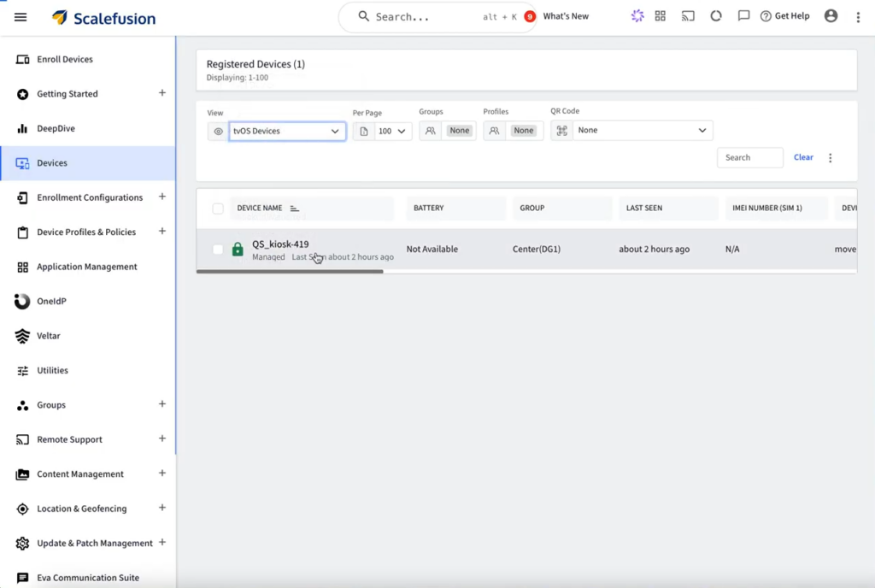This screenshot has height=588, width=875.
Task: Expand the Content Management plus
Action: point(161,473)
